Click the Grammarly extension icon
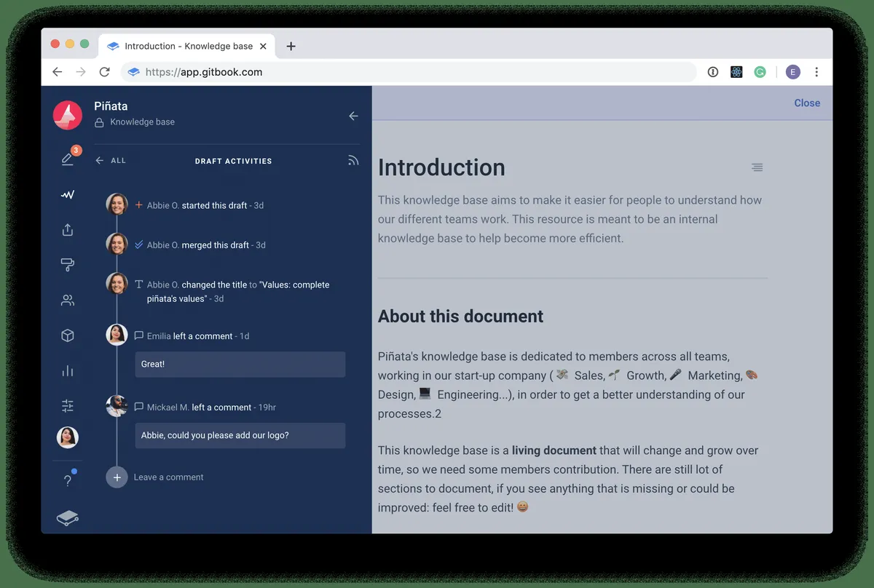This screenshot has height=588, width=874. coord(760,72)
